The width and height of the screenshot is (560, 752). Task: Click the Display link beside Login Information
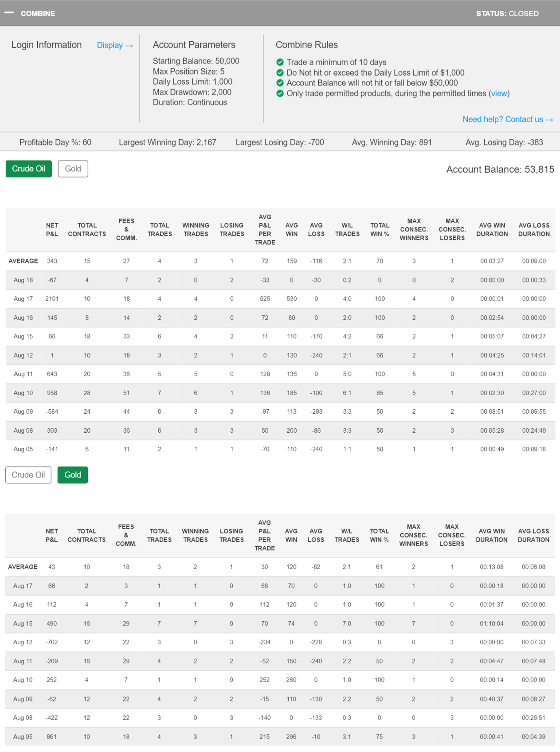tap(114, 45)
